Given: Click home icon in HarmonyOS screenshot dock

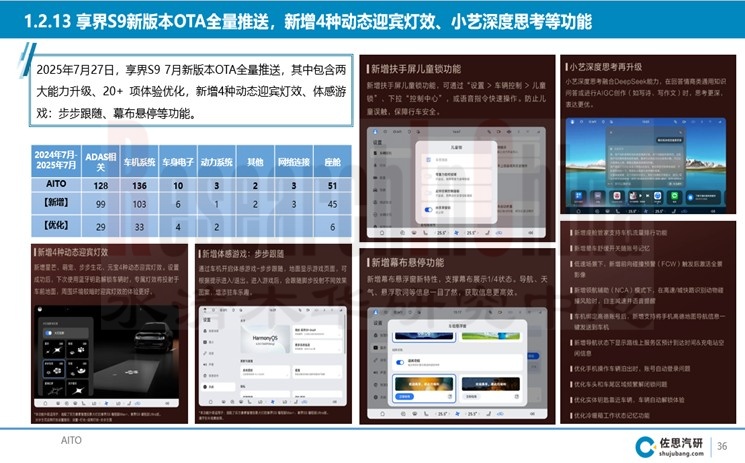Looking at the screenshot, I should pos(210,402).
